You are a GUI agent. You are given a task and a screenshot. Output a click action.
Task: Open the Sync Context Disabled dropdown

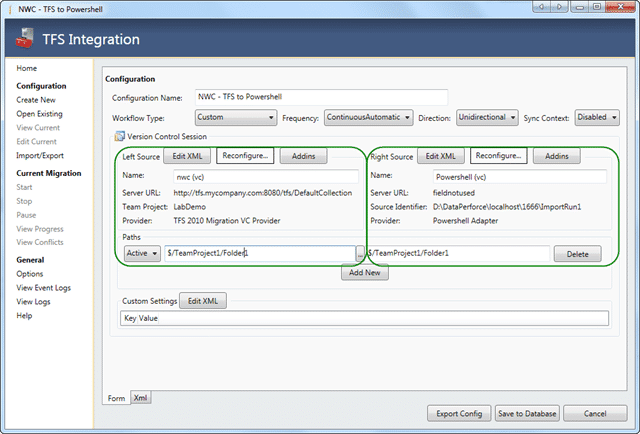pos(597,117)
